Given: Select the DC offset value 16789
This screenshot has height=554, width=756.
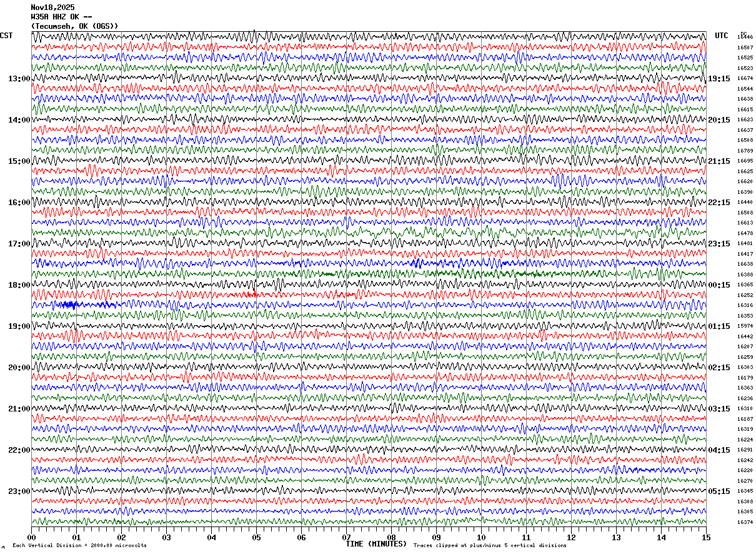Looking at the screenshot, I should [x=745, y=151].
